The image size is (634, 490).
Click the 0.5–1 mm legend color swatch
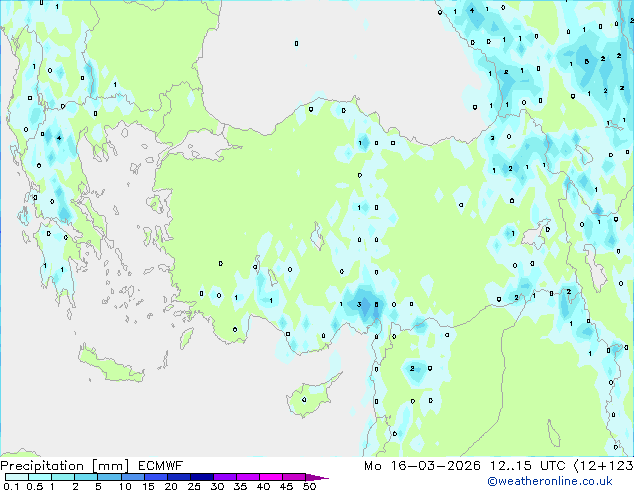coord(40,477)
